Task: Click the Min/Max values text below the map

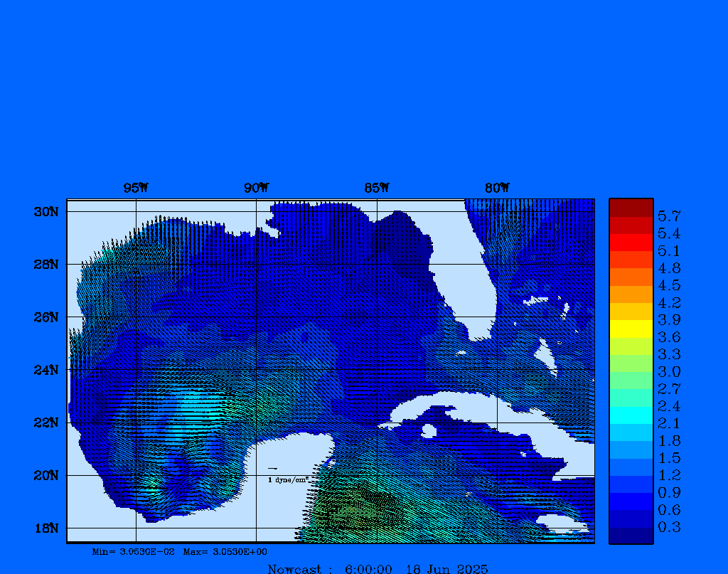Action: (180, 551)
